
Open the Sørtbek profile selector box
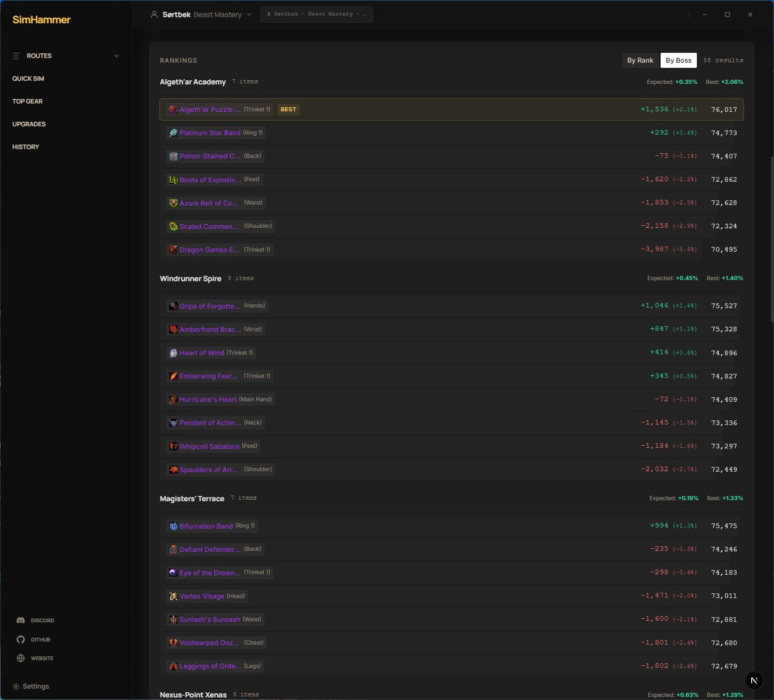tap(316, 14)
